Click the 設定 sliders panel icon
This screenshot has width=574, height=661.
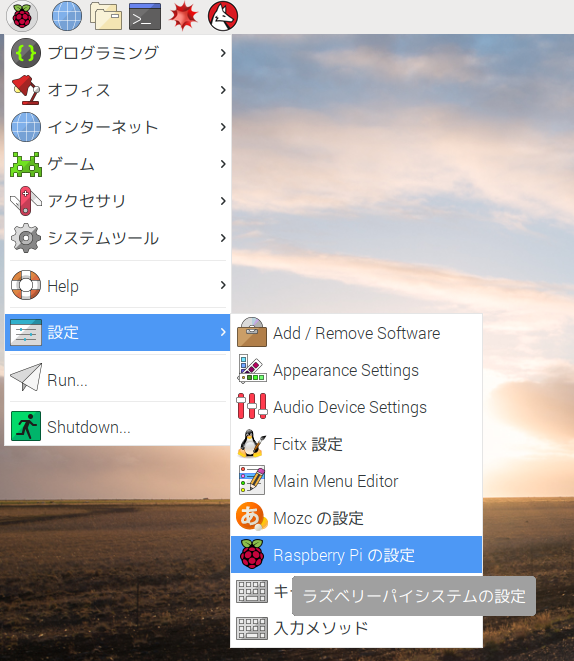(26, 332)
